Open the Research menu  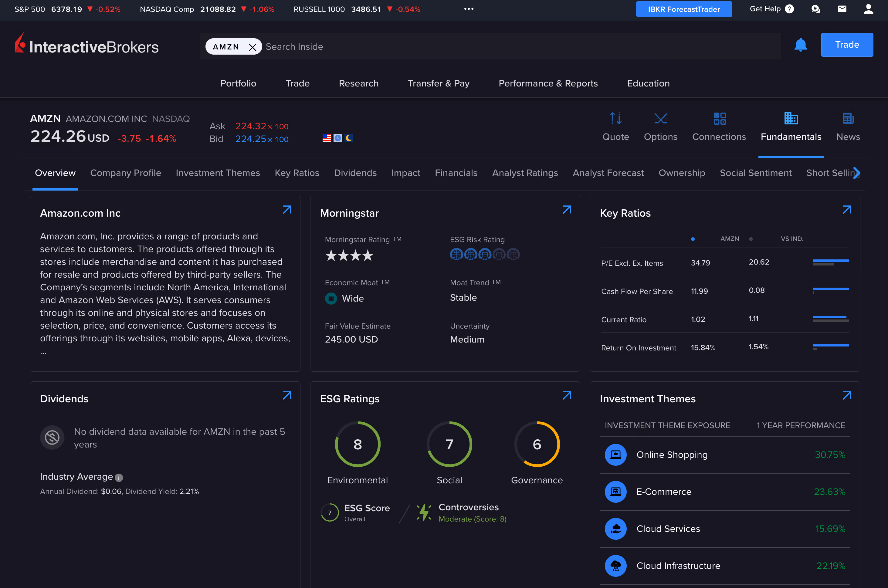[x=358, y=83]
